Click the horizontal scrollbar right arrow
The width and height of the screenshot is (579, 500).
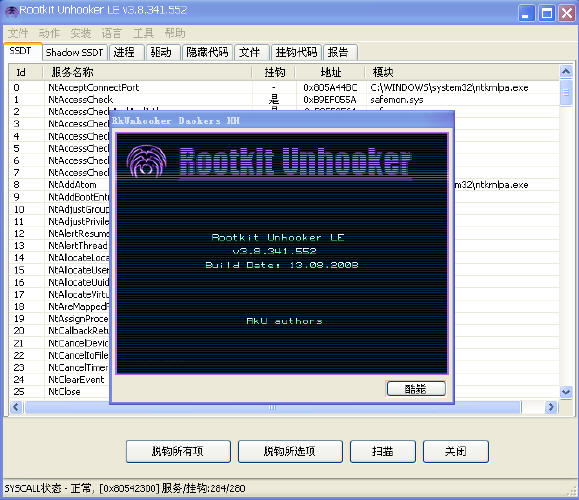551,407
